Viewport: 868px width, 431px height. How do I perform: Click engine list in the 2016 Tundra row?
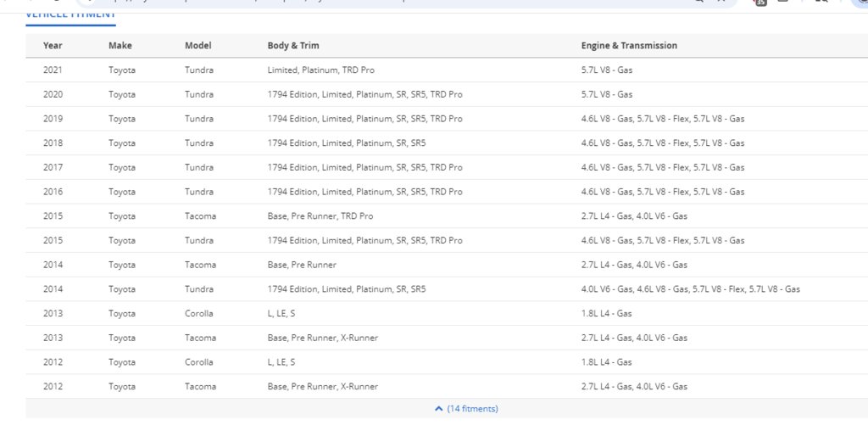coord(663,192)
